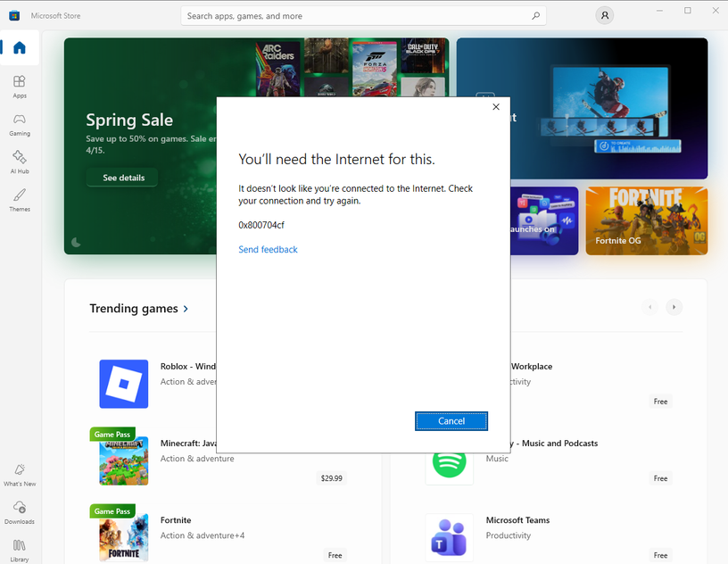The width and height of the screenshot is (728, 564).
Task: Show previous trending items with left arrow
Action: 650,307
